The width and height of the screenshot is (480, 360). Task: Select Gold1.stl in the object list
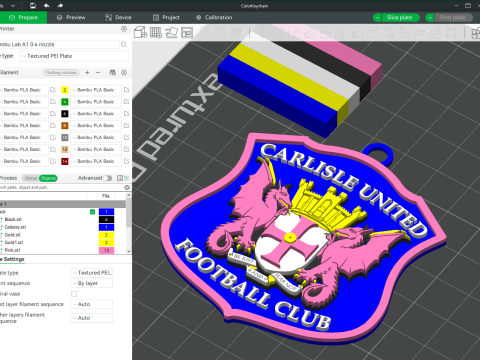pos(14,242)
